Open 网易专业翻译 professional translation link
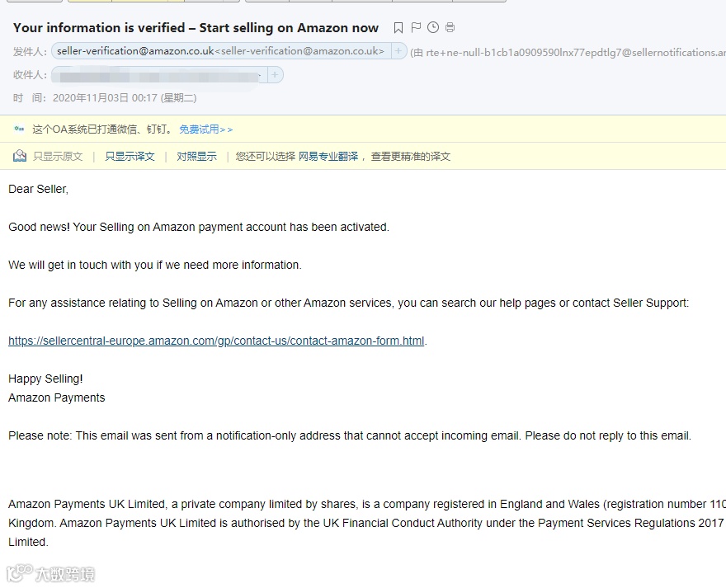This screenshot has width=726, height=588. (x=328, y=157)
